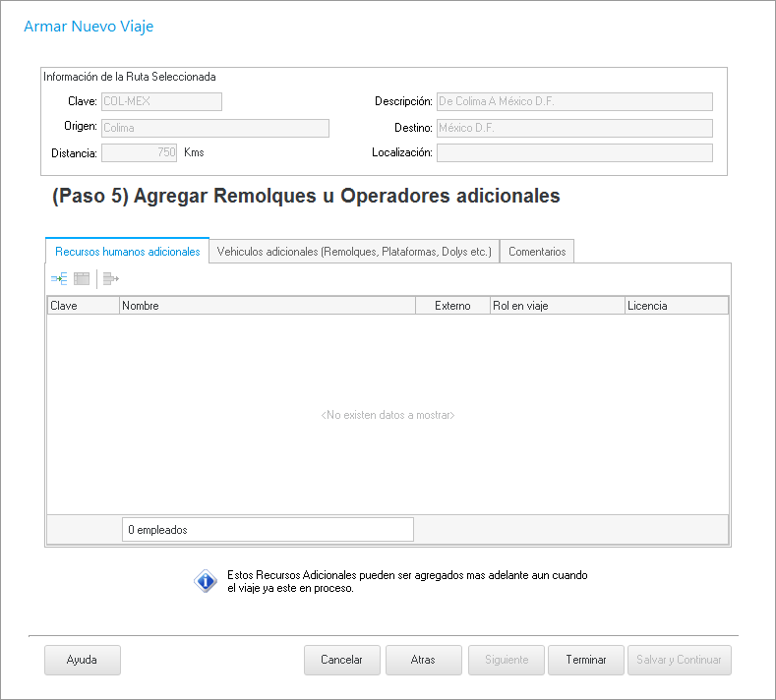Click the Clave column header
This screenshot has width=776, height=700.
83,306
